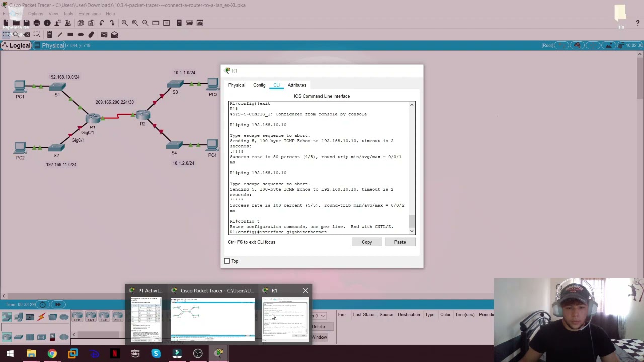Open Google Chrome from the taskbar
The height and width of the screenshot is (362, 644).
click(x=52, y=354)
